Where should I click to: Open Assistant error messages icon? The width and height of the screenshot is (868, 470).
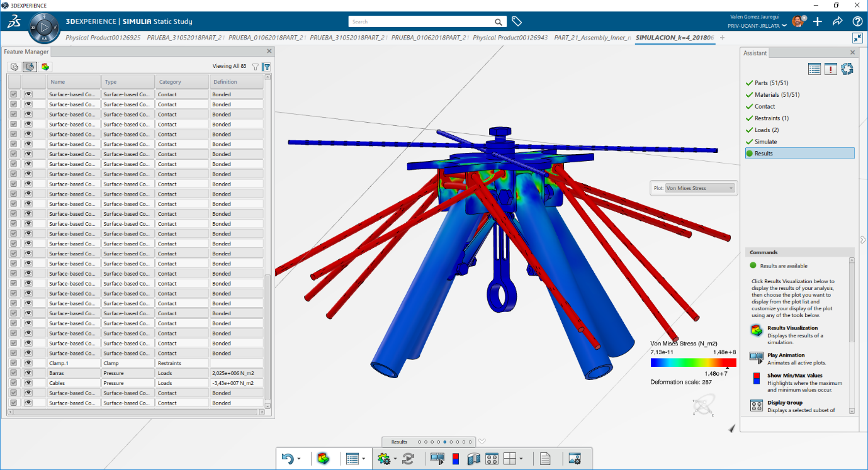pos(831,69)
